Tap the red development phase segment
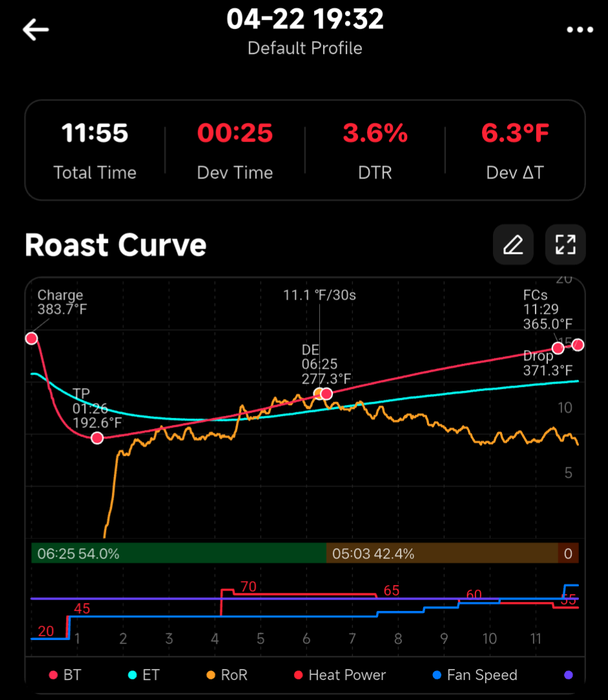 click(x=568, y=553)
